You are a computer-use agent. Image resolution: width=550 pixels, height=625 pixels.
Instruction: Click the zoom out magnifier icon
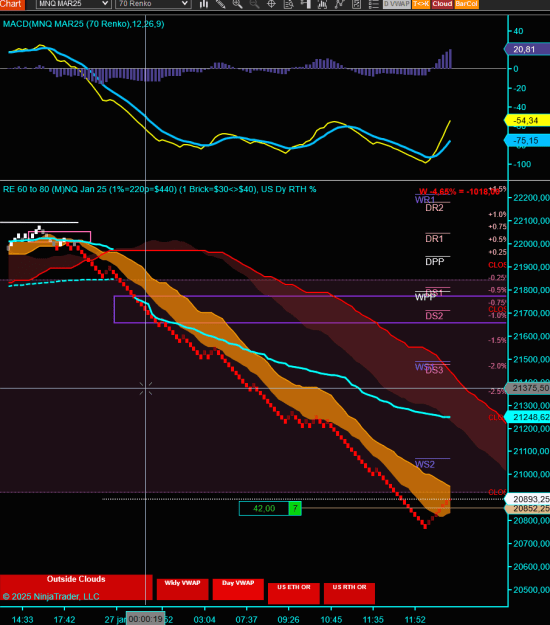(254, 4)
